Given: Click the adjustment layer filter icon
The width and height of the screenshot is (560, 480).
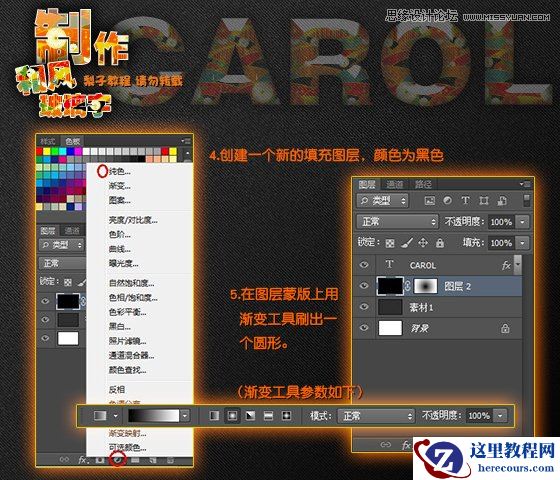Looking at the screenshot, I should pos(447,201).
